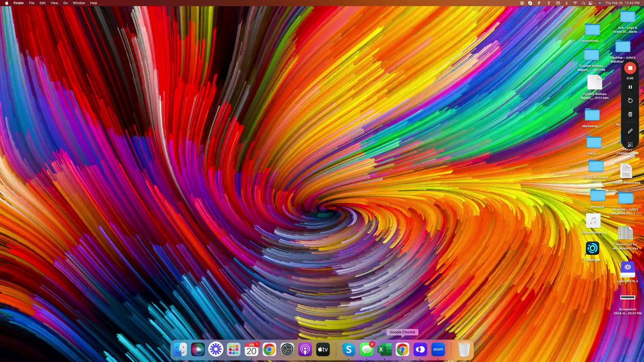Select the Tenemator app icon on desktop
The image size is (644, 362).
coord(593,248)
